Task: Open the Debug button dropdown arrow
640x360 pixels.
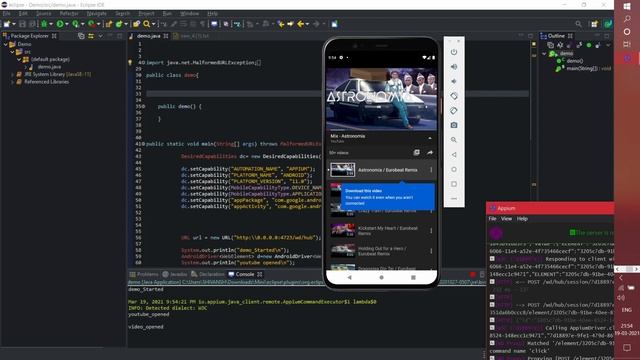Action: pyautogui.click(x=51, y=24)
